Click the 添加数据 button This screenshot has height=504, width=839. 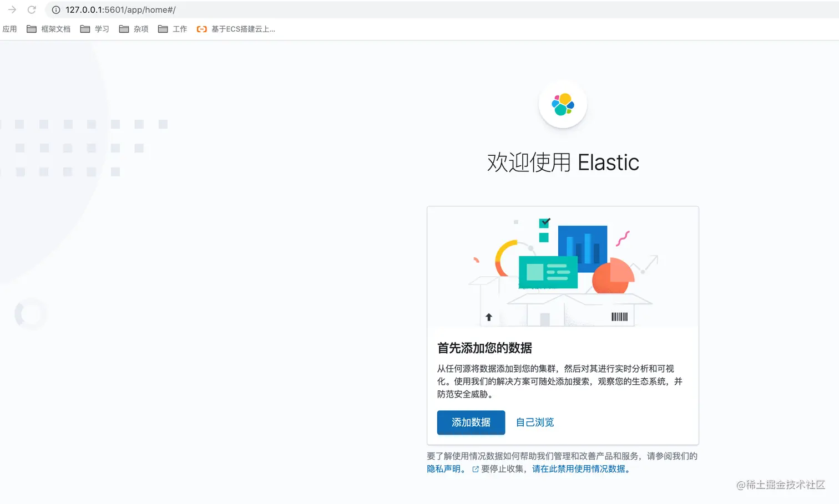[471, 422]
